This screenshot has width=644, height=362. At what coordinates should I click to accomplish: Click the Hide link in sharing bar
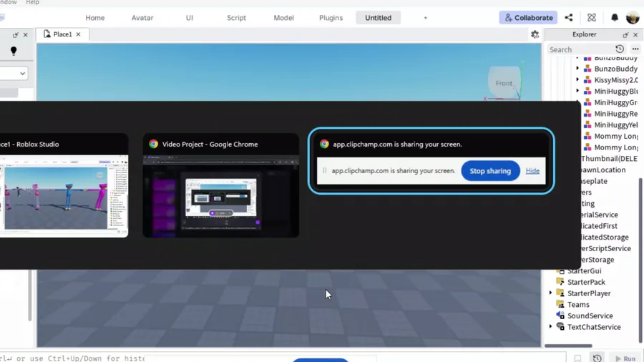pos(532,171)
